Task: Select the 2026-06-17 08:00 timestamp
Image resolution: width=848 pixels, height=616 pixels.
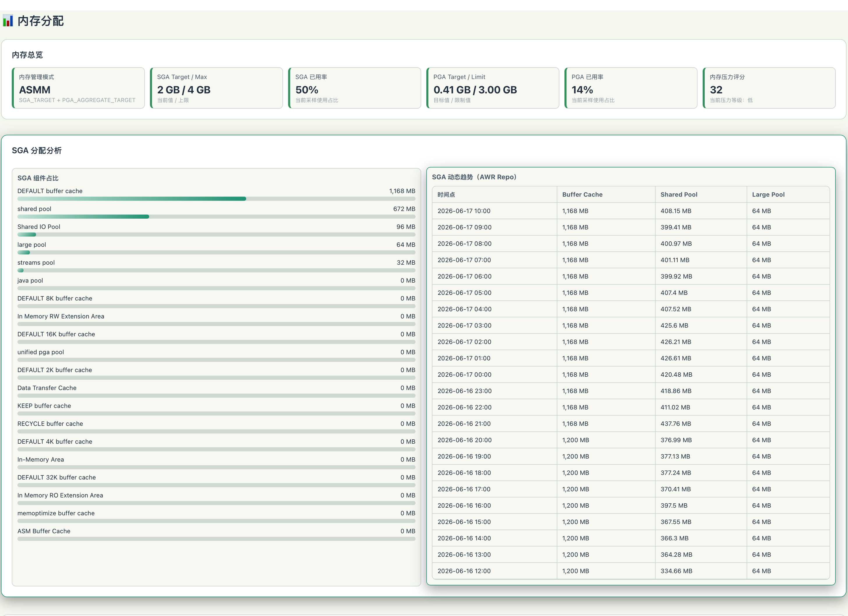Action: 464,244
